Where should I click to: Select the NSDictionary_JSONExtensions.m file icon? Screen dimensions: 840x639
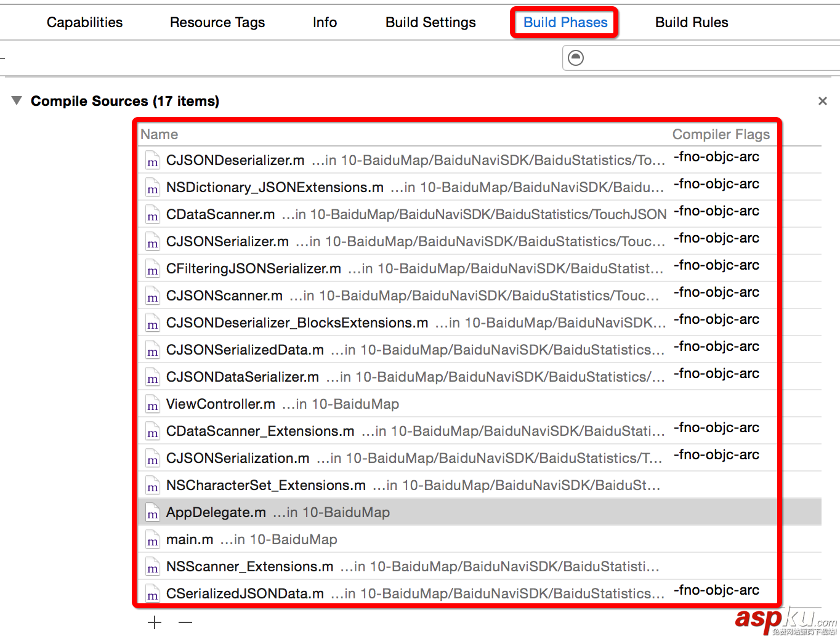click(153, 188)
